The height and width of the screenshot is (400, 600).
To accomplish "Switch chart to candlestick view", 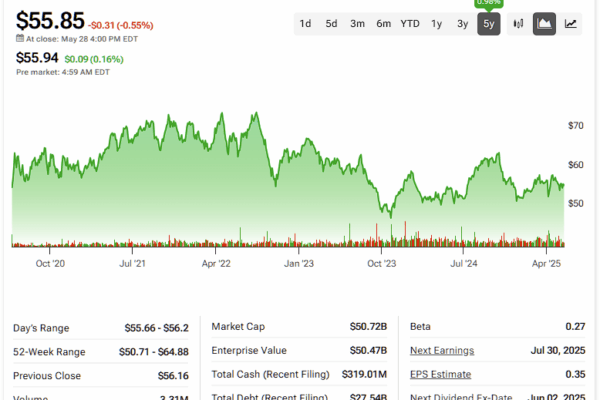I will click(x=518, y=24).
